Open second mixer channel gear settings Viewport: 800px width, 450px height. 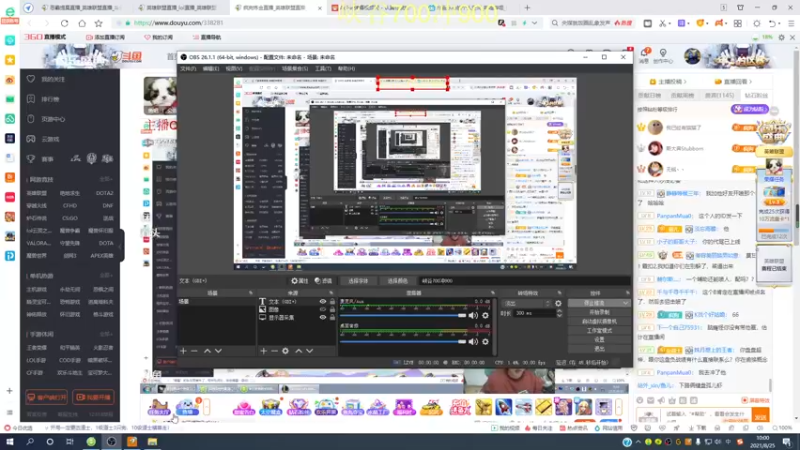485,341
